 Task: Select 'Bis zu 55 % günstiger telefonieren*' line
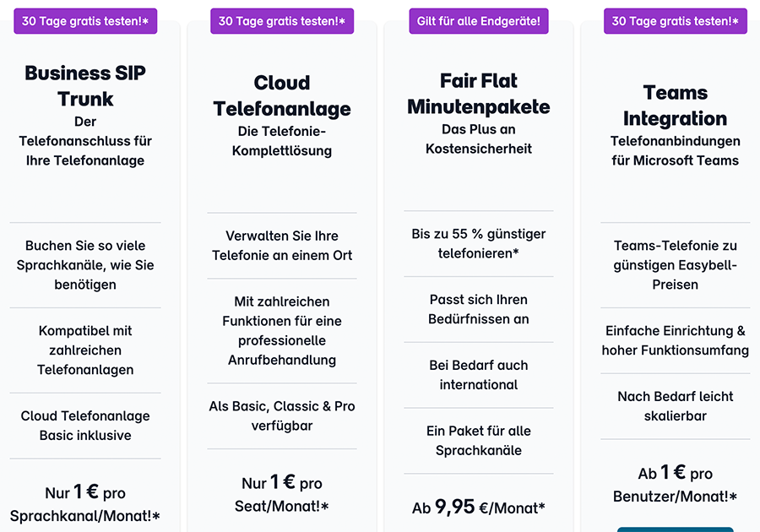479,244
